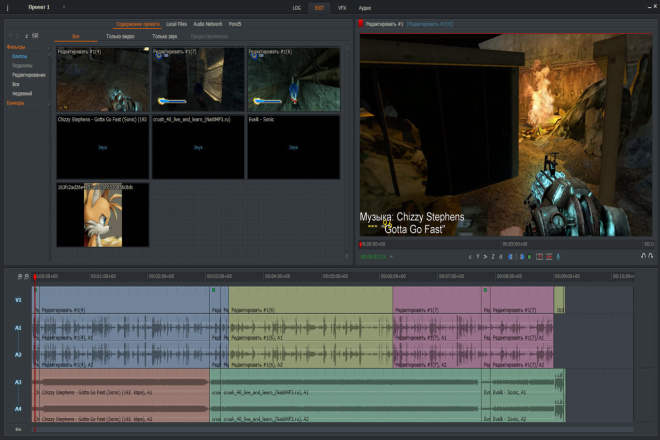This screenshot has height=440, width=660.
Task: Open the Audio Network tab
Action: pyautogui.click(x=208, y=24)
